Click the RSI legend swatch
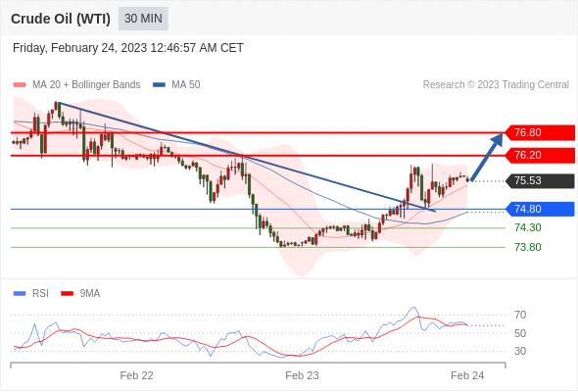Viewport: 578px width, 392px height. 20,294
